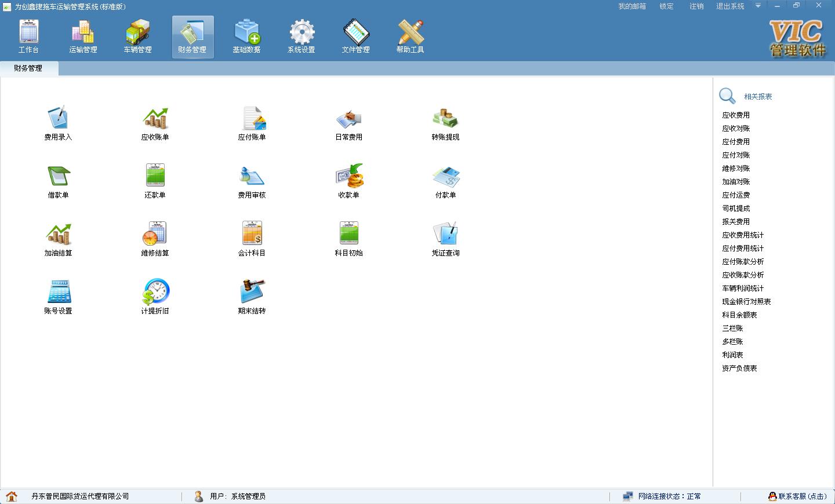Open 车辆管理 vehicle management module
This screenshot has height=504, width=835.
point(137,36)
